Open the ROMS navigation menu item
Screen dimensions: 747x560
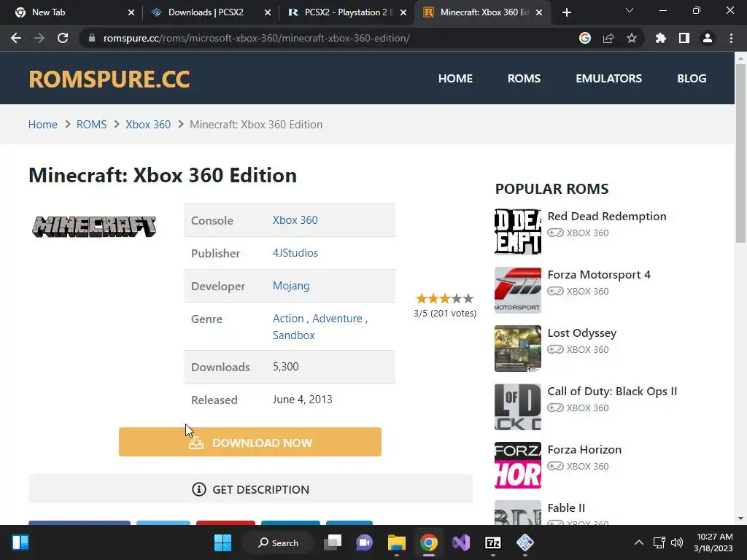(x=524, y=79)
